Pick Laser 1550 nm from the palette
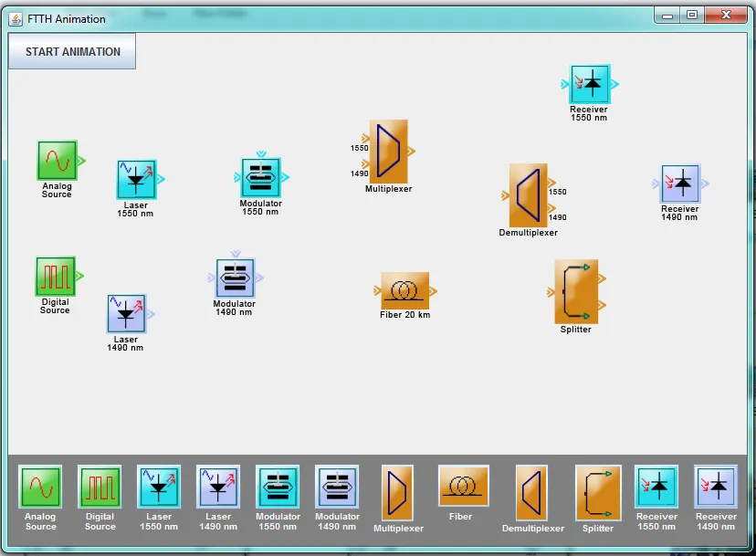This screenshot has height=556, width=756. coord(159,487)
